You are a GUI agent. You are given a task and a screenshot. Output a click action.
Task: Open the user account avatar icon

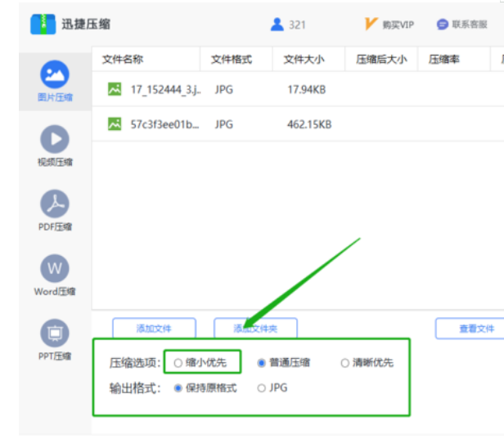(277, 25)
